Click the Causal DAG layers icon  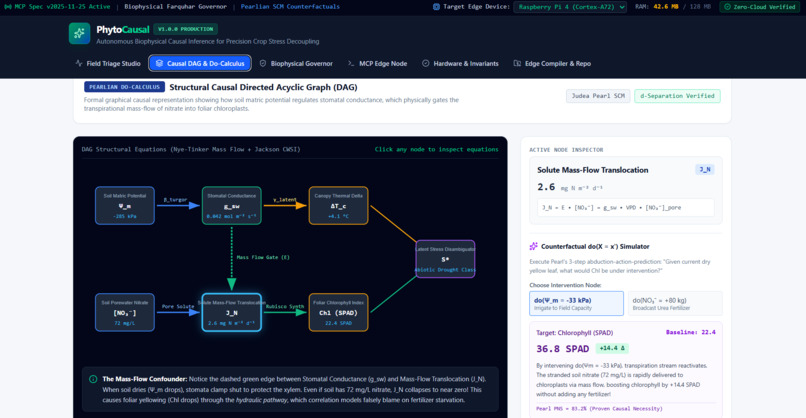pyautogui.click(x=159, y=63)
